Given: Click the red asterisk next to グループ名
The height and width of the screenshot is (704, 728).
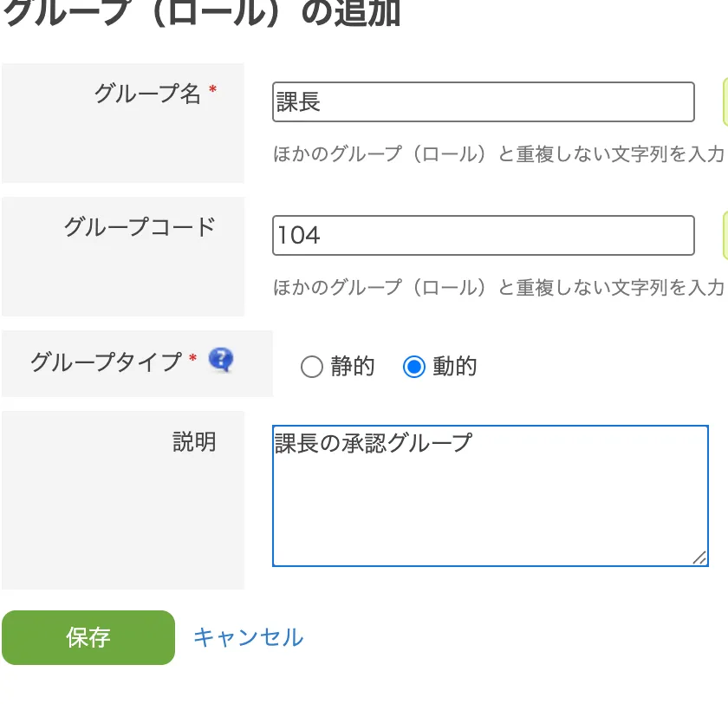Looking at the screenshot, I should coord(212,90).
